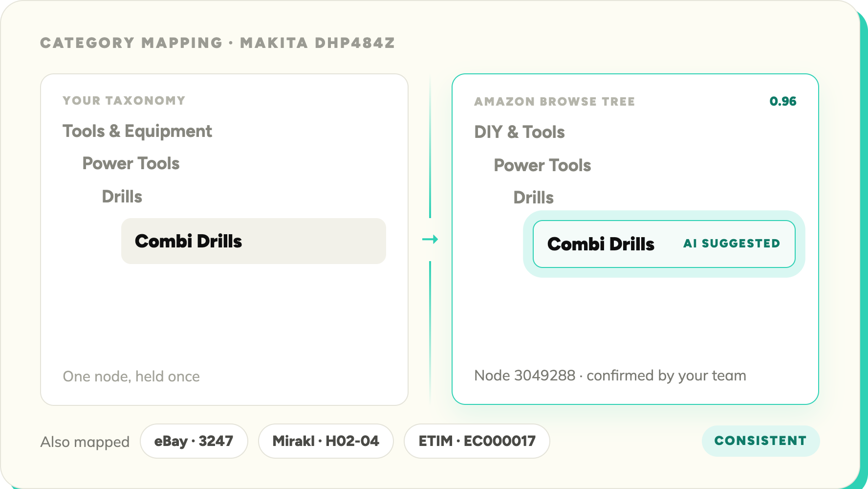
Task: Click the Node 3049288 confirmation text
Action: 610,376
